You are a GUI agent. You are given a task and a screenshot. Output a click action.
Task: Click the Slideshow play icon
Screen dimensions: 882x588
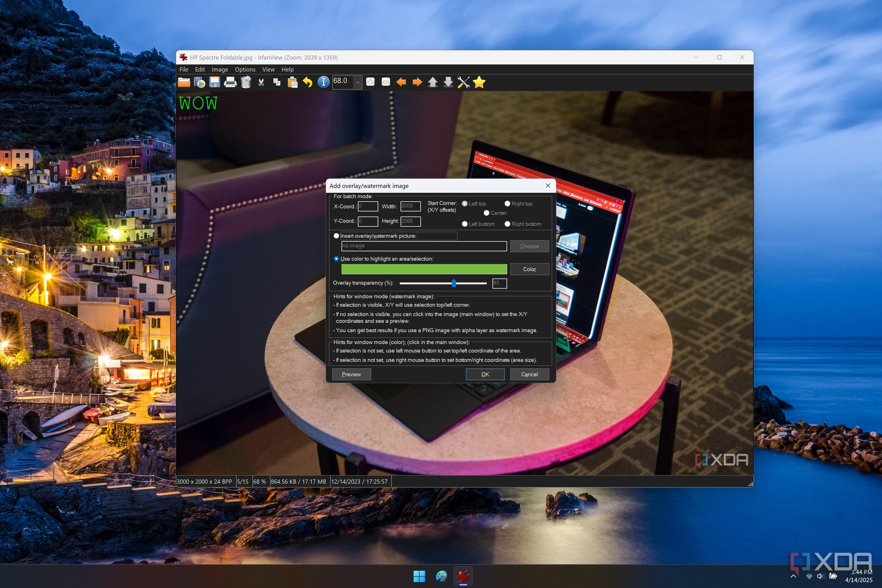click(200, 82)
